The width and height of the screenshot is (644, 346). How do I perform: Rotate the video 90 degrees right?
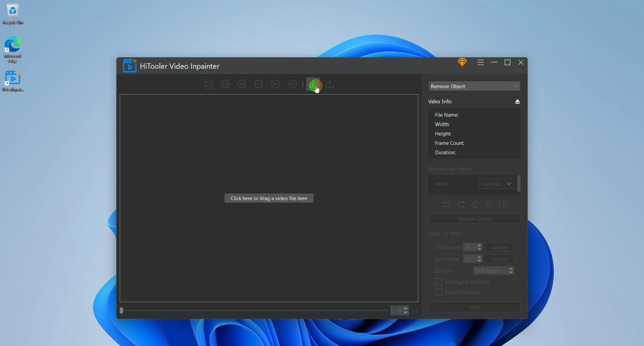click(x=292, y=84)
